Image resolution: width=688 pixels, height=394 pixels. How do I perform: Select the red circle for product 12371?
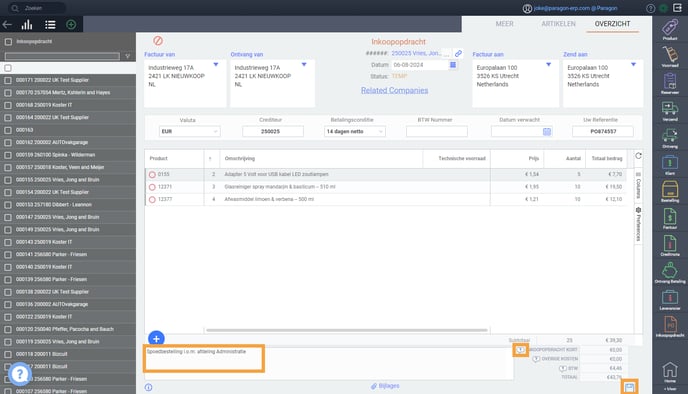tap(152, 187)
